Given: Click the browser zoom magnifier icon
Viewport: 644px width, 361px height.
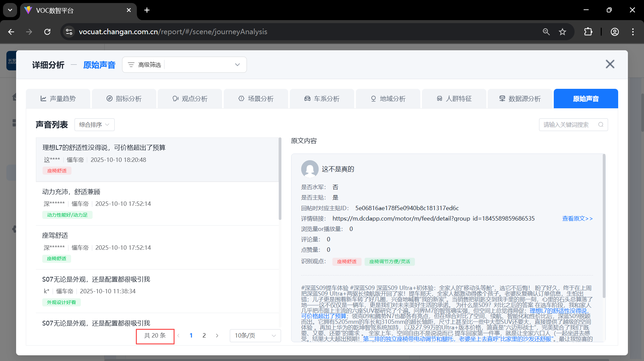Looking at the screenshot, I should click(x=546, y=32).
